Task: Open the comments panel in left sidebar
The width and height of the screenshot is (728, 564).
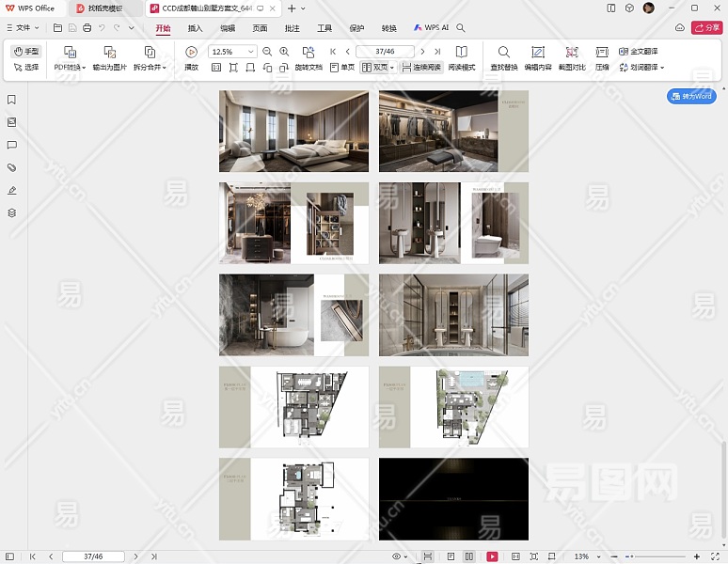Action: 12,145
